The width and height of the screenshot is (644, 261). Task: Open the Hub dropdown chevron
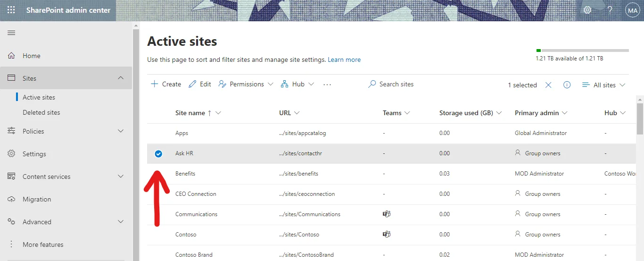[311, 84]
